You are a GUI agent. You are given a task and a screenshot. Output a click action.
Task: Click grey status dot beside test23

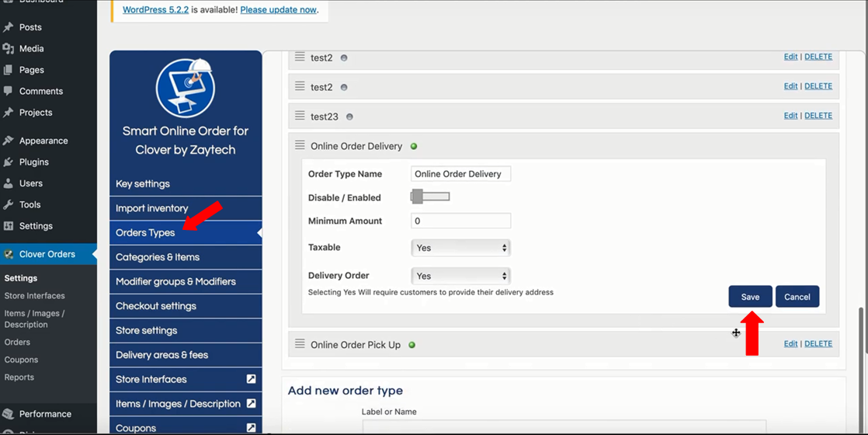[x=349, y=117]
